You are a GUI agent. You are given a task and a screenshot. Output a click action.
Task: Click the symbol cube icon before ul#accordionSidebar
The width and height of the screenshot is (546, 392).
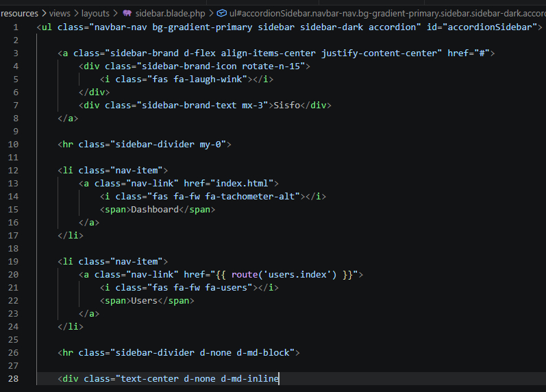[222, 14]
